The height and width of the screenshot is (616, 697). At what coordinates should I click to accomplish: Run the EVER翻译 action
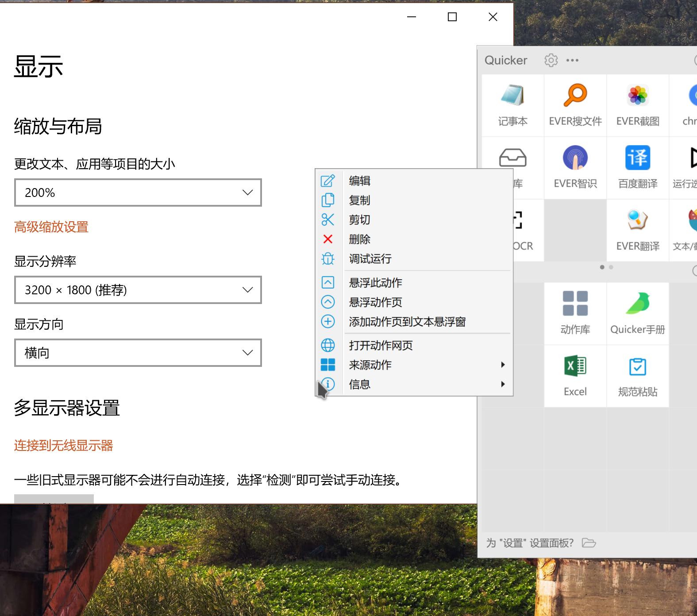pos(638,230)
